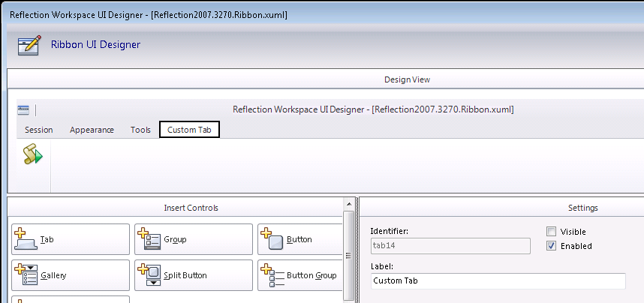Insert a new Button control

[x=296, y=240]
